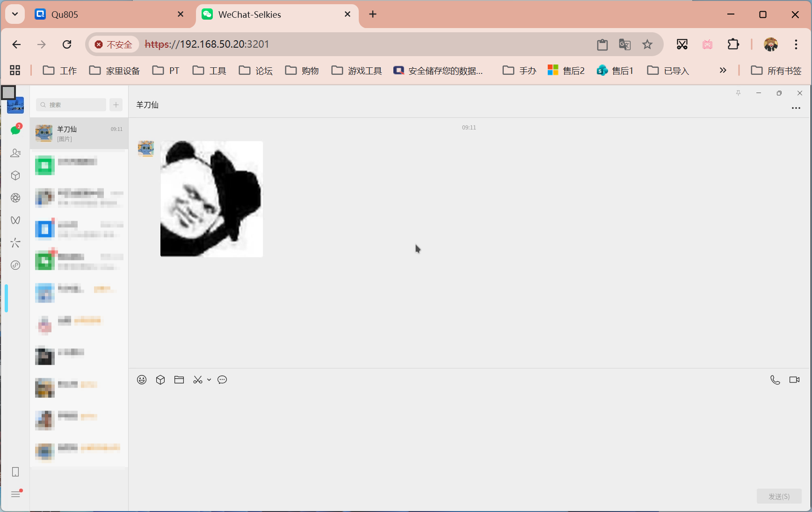Switch to the Chats list with unread badge

point(15,130)
